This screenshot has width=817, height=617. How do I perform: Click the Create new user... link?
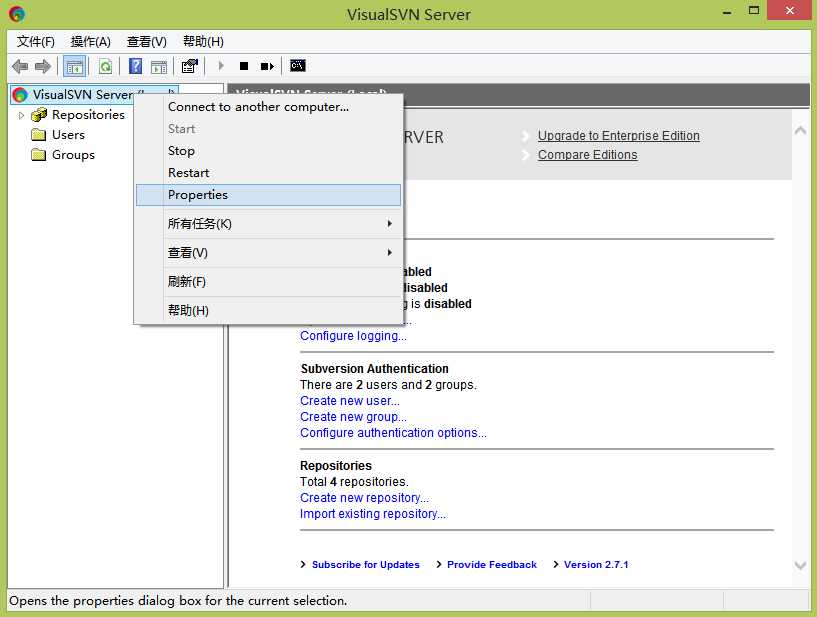coord(350,401)
